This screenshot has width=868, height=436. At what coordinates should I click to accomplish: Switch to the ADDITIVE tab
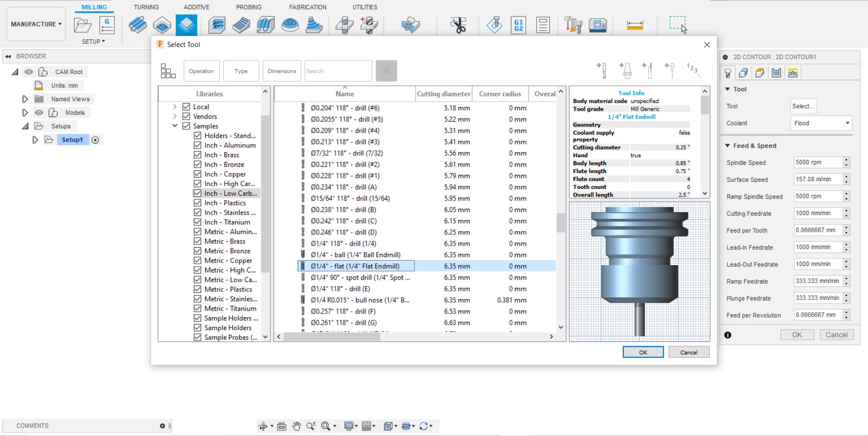click(196, 7)
